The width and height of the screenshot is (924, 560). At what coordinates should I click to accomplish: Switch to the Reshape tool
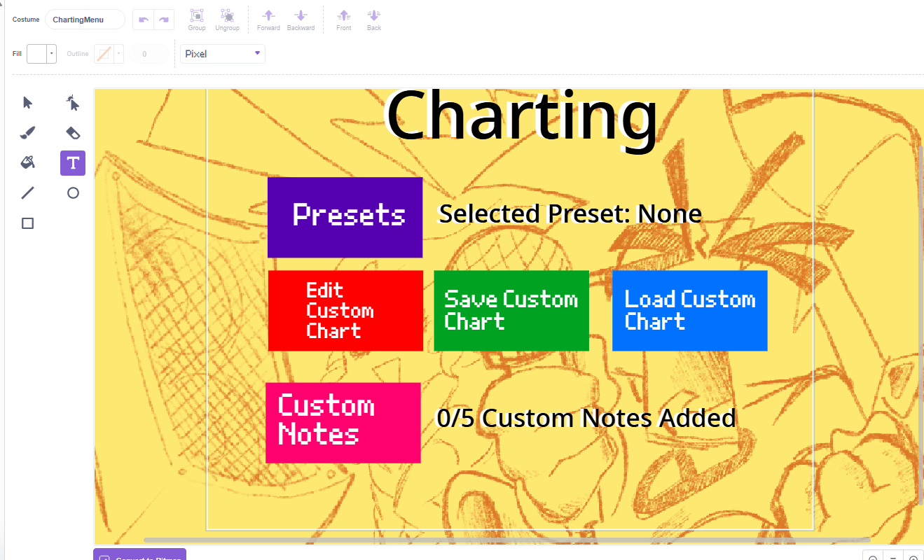(73, 102)
